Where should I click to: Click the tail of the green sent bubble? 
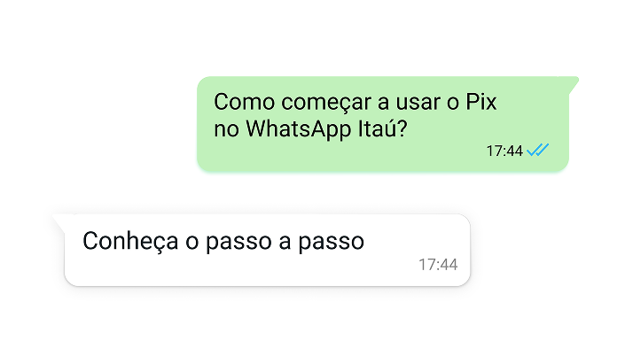tap(573, 85)
